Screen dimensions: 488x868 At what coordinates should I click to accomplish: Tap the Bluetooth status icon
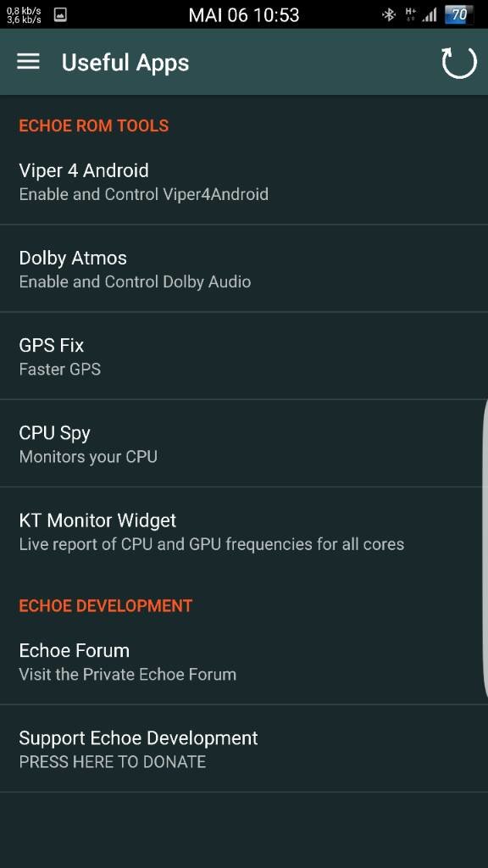point(389,15)
